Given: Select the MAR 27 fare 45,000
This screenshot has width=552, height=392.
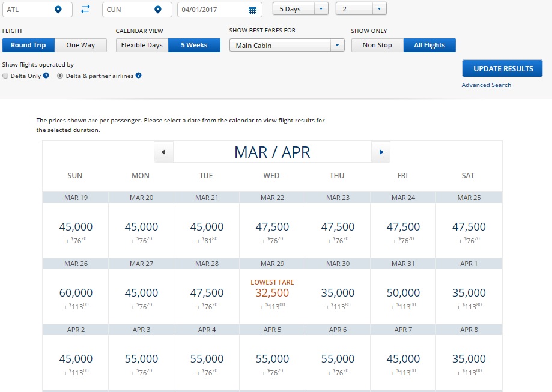Looking at the screenshot, I should coord(141,296).
